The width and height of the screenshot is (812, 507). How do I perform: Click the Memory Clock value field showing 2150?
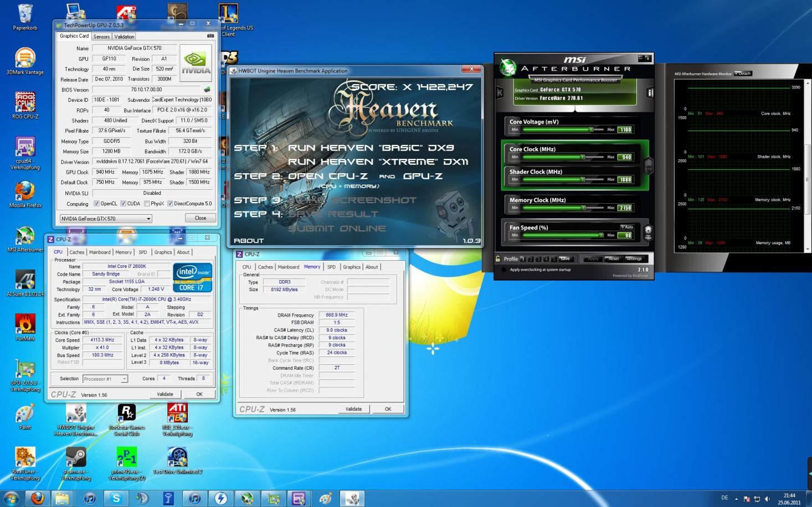click(625, 208)
